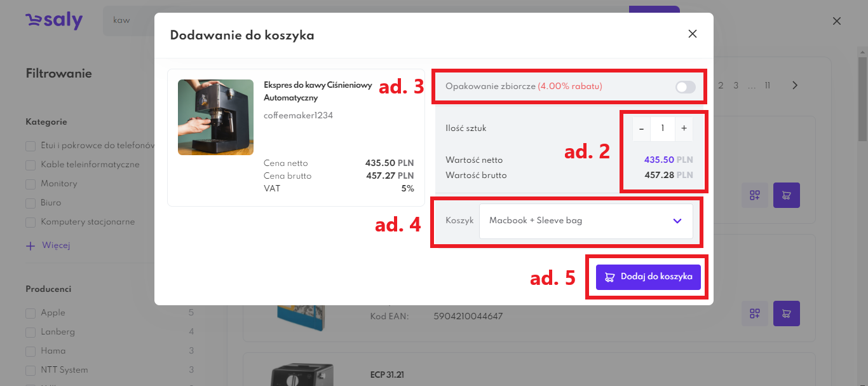868x386 pixels.
Task: Decrease quantity with the minus button
Action: click(x=641, y=128)
